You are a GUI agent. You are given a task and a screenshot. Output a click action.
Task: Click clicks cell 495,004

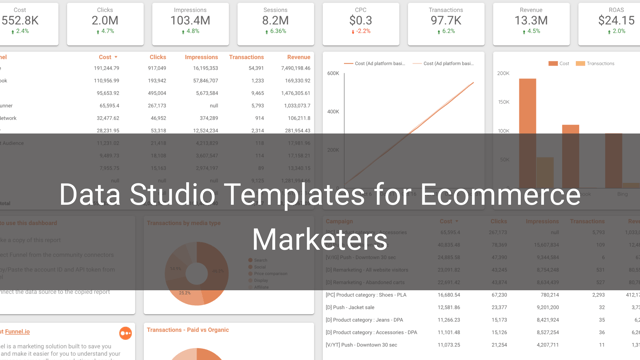tap(157, 93)
